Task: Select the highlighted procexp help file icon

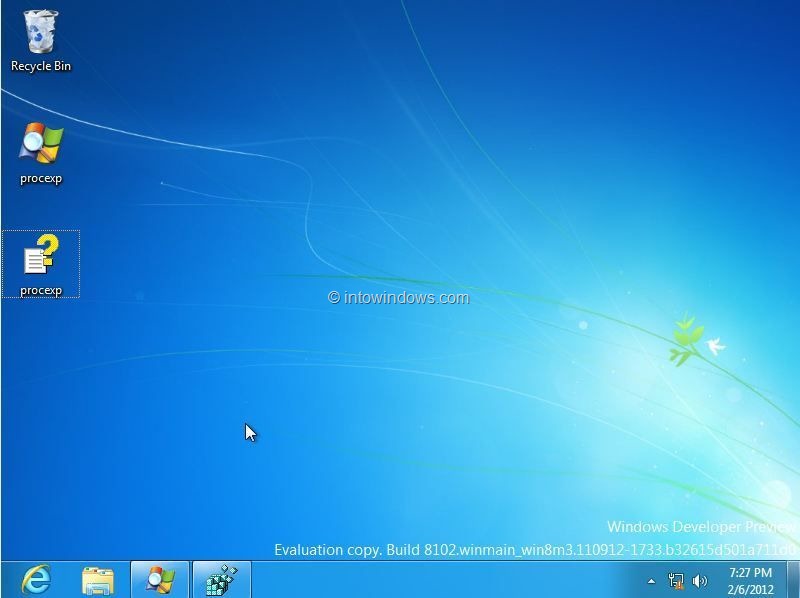Action: [39, 256]
